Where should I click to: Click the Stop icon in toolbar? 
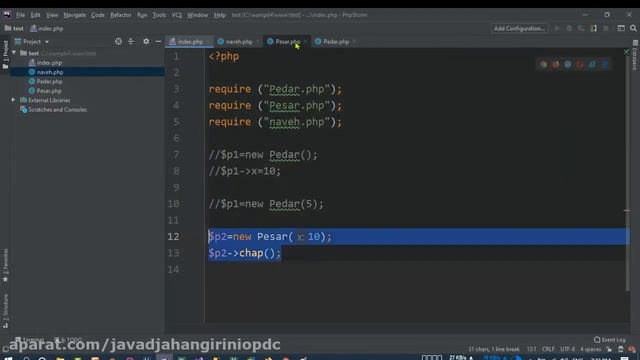pos(606,29)
